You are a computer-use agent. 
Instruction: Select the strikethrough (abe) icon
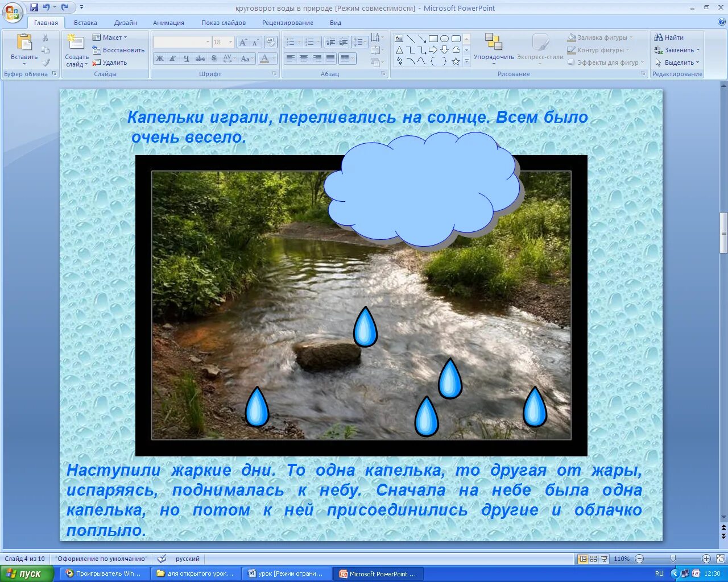(x=200, y=59)
